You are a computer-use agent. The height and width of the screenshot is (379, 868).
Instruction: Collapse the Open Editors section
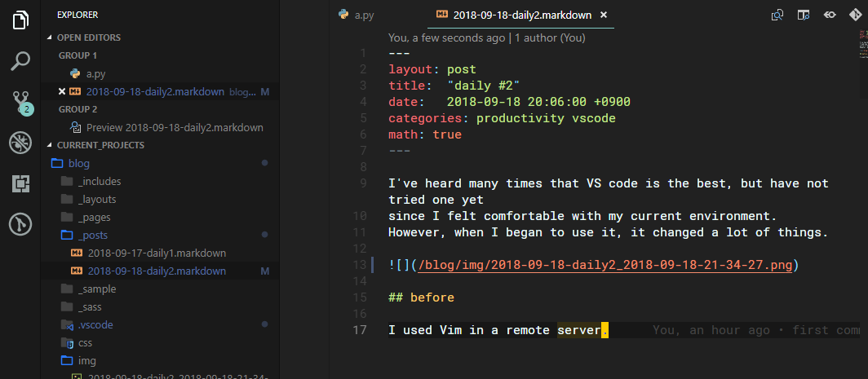point(50,37)
